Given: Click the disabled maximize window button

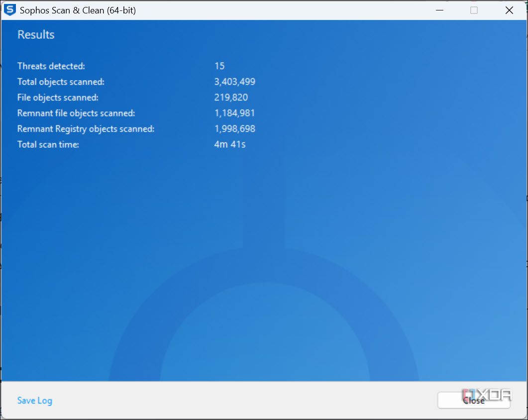Looking at the screenshot, I should (x=474, y=10).
